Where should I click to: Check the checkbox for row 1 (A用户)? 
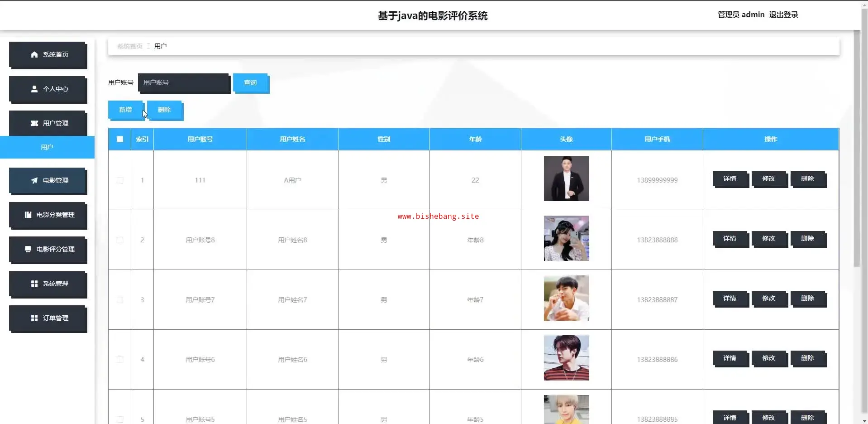click(120, 180)
